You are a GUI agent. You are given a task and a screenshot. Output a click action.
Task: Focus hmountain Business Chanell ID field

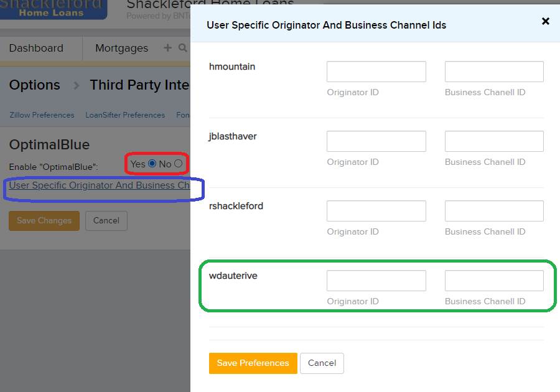494,72
